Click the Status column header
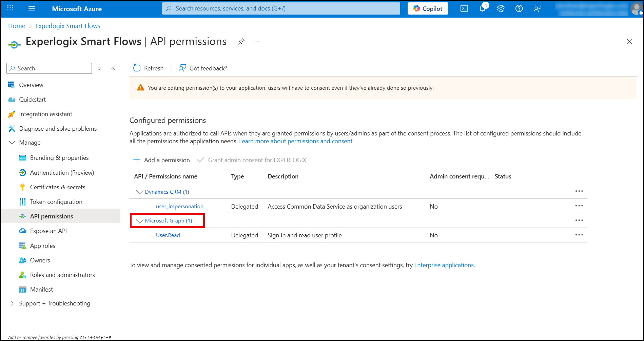 (503, 176)
